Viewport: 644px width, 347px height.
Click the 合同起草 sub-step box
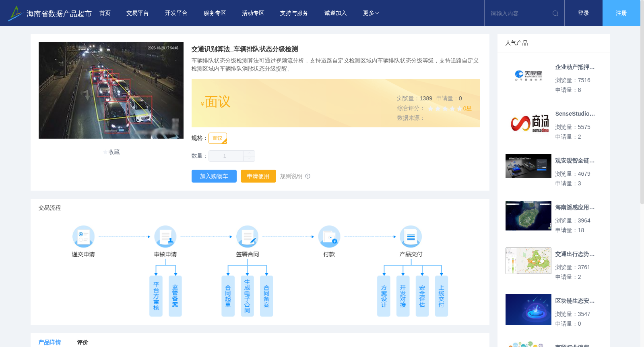228,296
